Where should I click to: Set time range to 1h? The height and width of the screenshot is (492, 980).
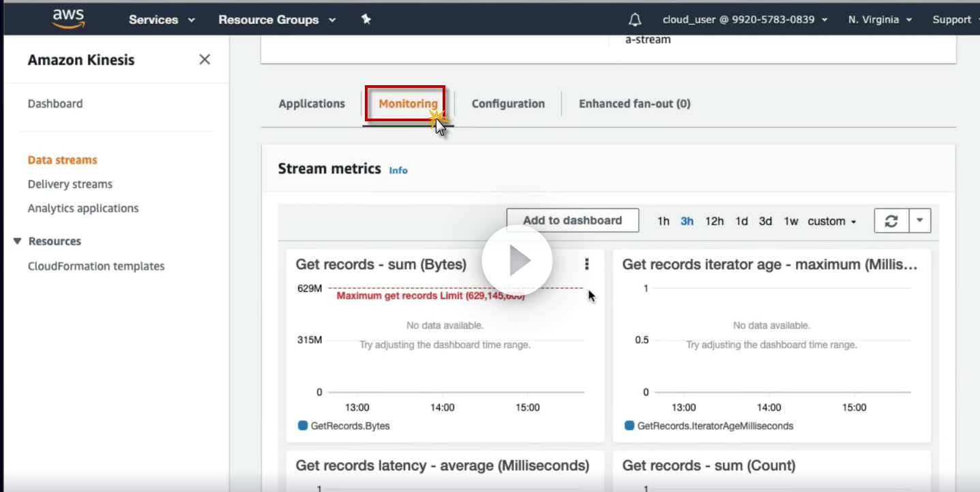point(663,221)
